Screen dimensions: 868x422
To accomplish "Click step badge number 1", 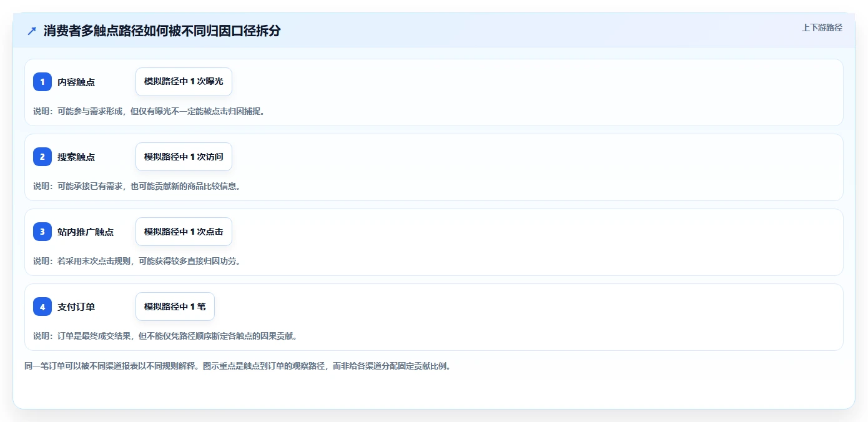I will click(42, 82).
